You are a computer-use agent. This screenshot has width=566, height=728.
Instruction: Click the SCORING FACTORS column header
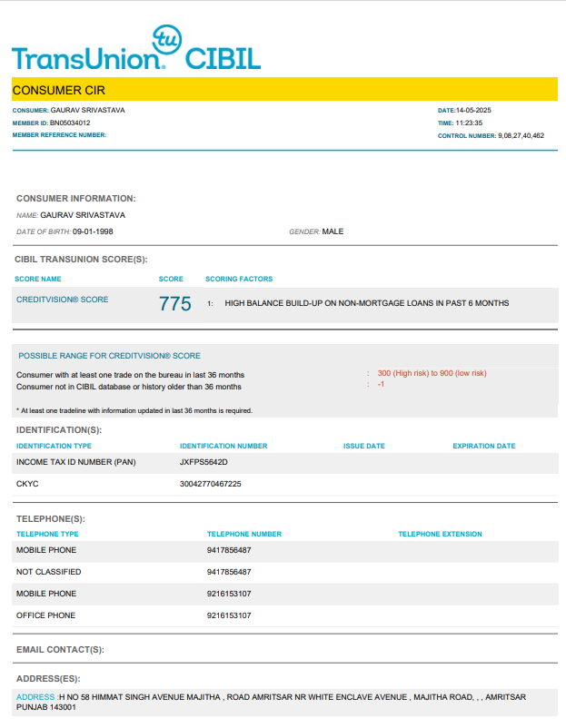click(x=239, y=279)
